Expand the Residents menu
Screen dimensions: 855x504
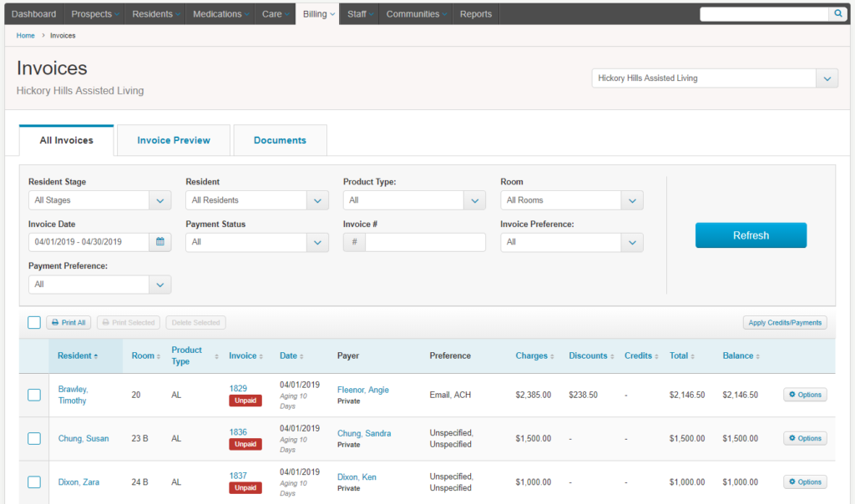pyautogui.click(x=155, y=14)
